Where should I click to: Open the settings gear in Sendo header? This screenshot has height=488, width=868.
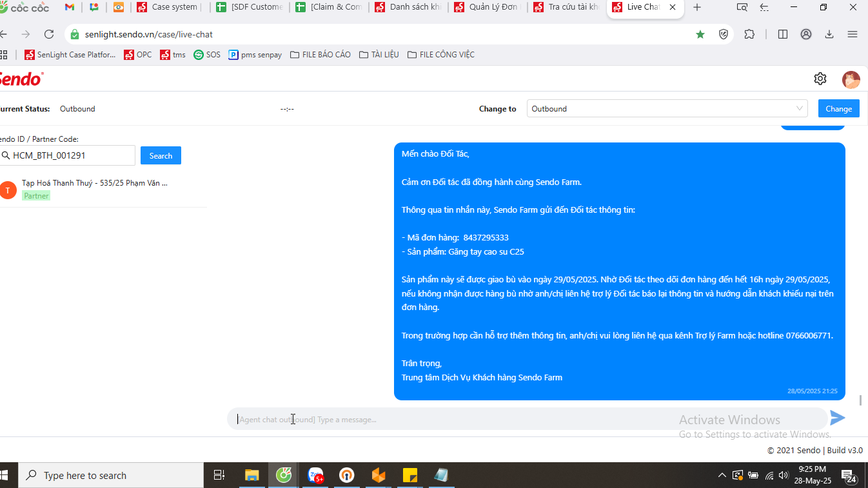pyautogui.click(x=820, y=79)
